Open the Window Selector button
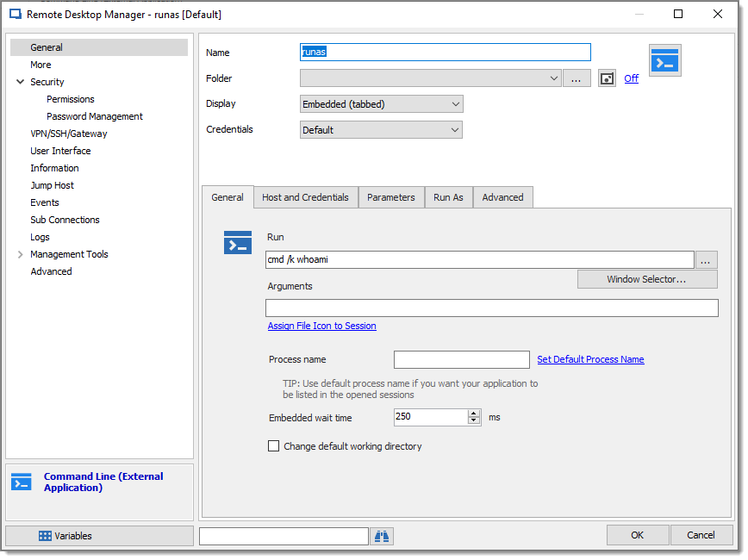This screenshot has width=748, height=560. (x=647, y=279)
